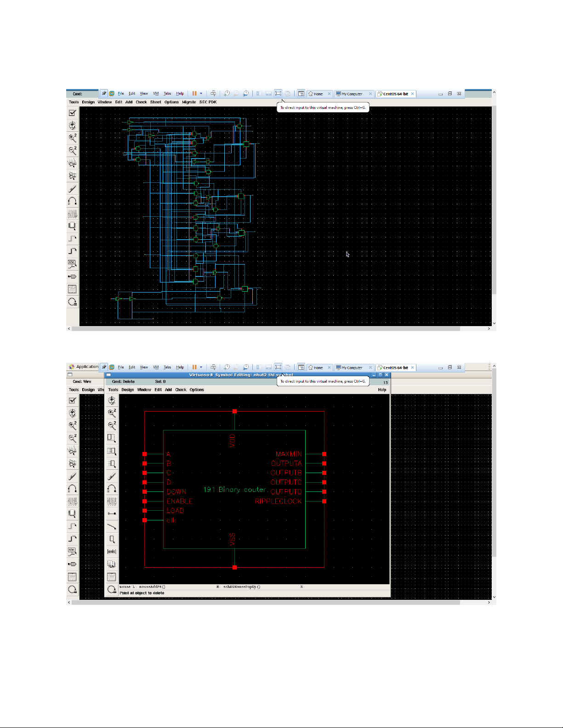Select the red clk pin square on symbol
Viewport: 563px width, 728px height.
click(x=145, y=520)
